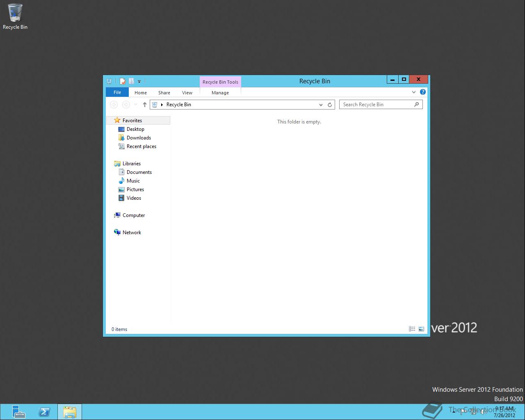The image size is (525, 420).
Task: Click the Properties quick access toolbar icon
Action: 122,81
